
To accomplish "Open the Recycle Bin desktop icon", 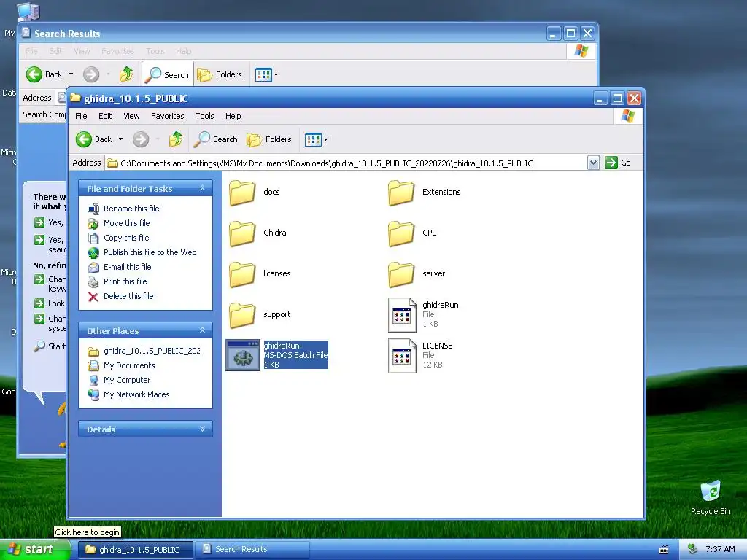I will 711,498.
